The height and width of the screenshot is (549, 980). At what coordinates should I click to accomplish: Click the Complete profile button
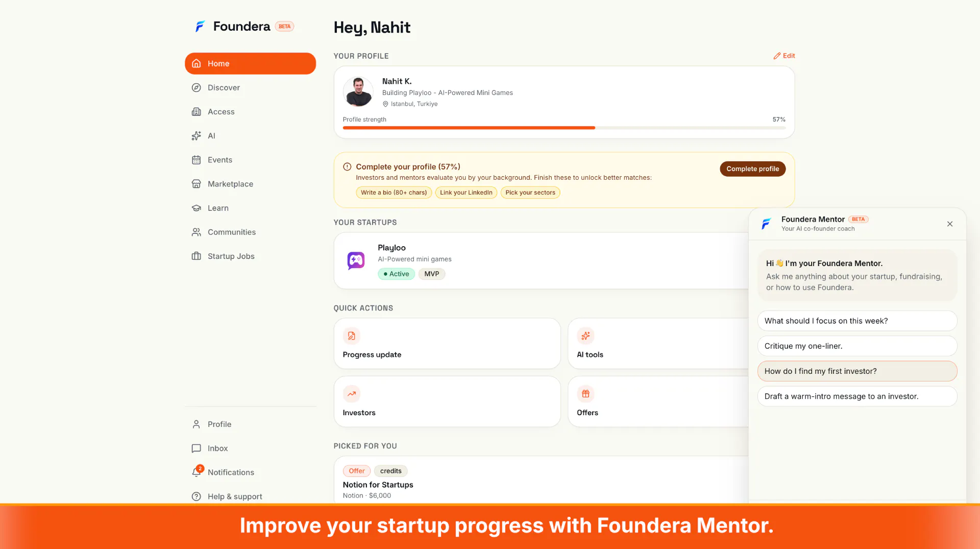pos(752,169)
